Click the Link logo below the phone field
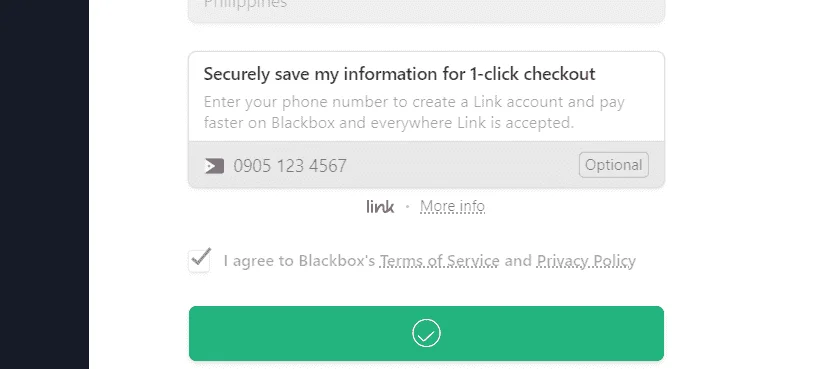825x369 pixels. [380, 206]
